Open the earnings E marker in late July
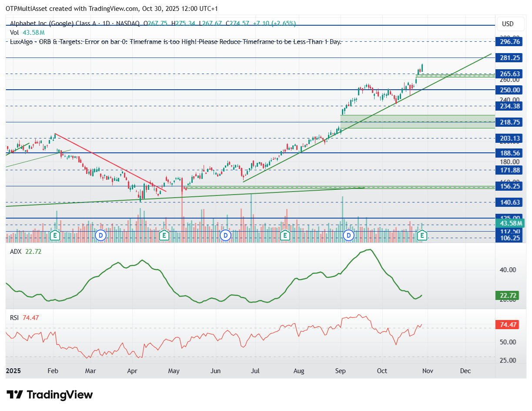 (285, 236)
